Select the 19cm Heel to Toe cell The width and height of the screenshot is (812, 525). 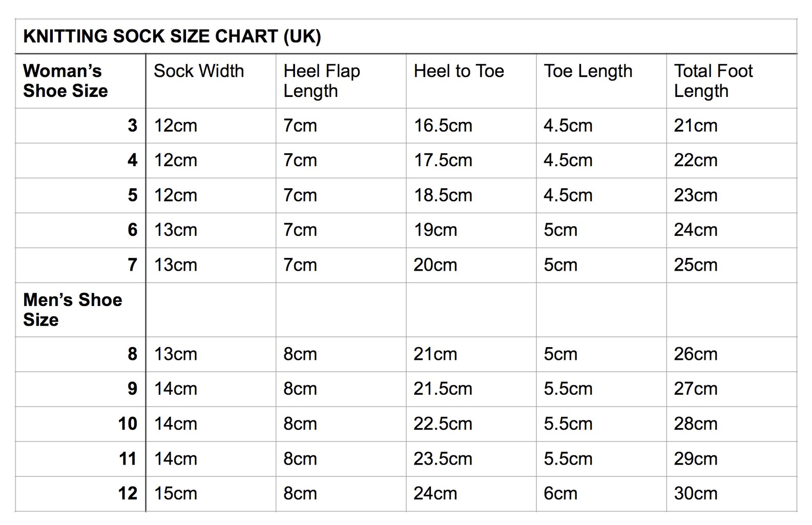pos(435,230)
